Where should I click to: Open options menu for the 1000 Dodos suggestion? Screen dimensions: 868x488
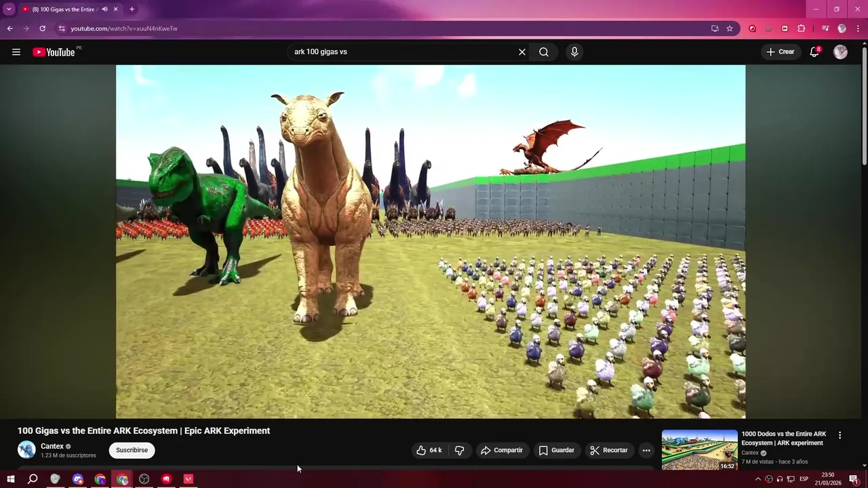coord(840,435)
